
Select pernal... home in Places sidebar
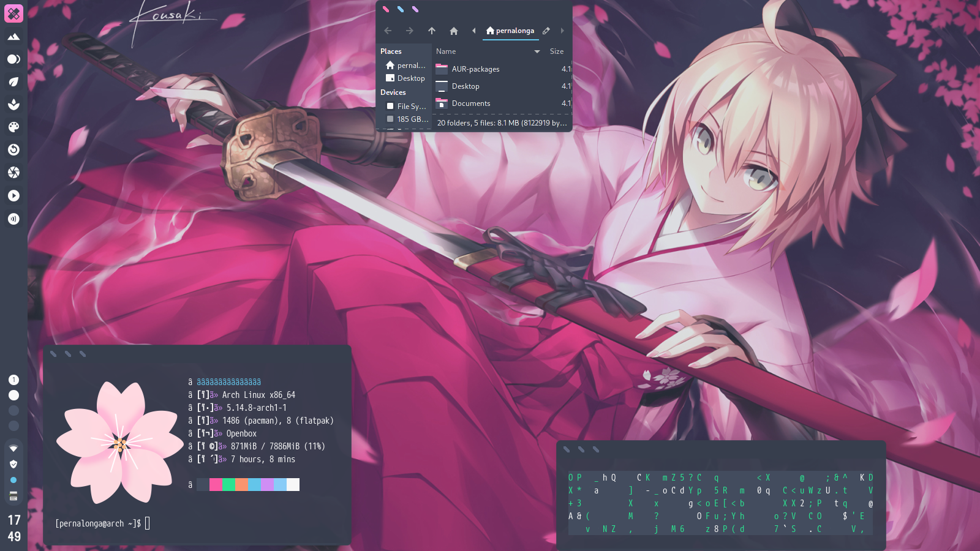[405, 66]
